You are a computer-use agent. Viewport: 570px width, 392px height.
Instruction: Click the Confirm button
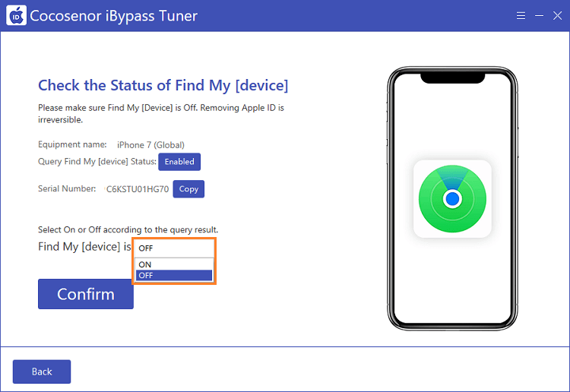[86, 294]
